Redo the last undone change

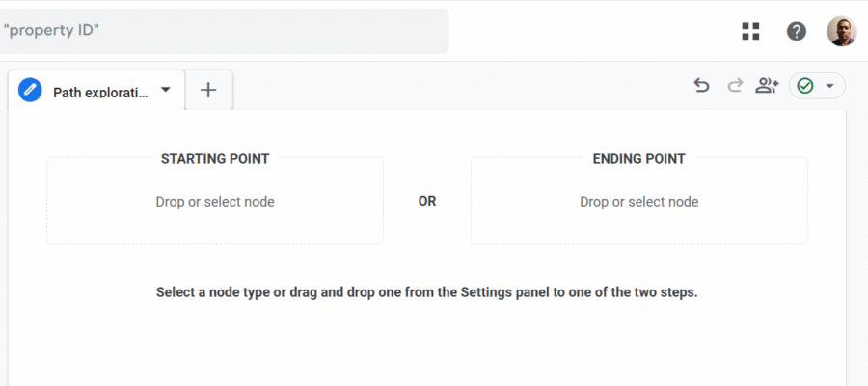point(735,86)
